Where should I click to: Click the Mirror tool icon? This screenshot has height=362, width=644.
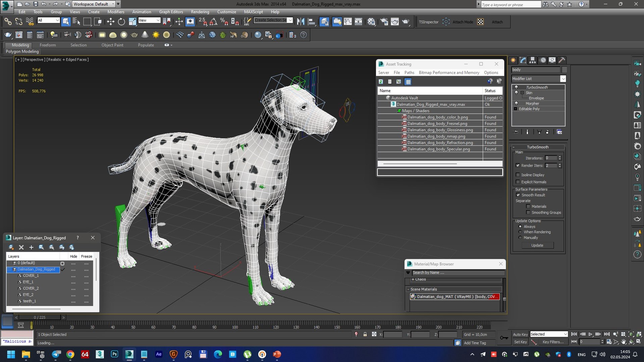pyautogui.click(x=301, y=22)
